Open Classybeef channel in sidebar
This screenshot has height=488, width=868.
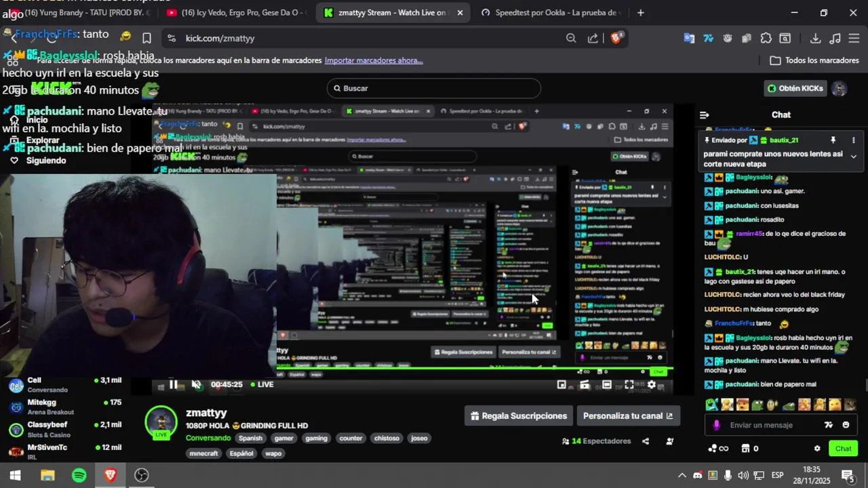pyautogui.click(x=65, y=430)
